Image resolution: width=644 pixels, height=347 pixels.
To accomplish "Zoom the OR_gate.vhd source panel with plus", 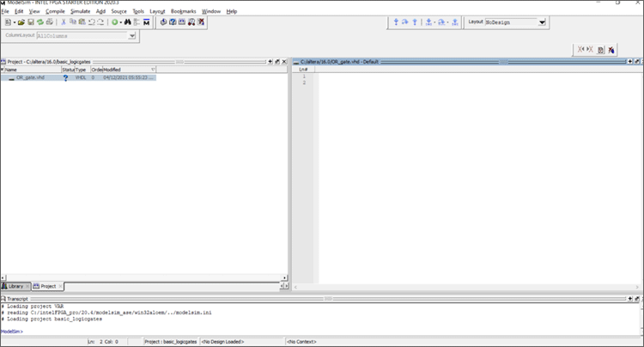I will tap(630, 62).
